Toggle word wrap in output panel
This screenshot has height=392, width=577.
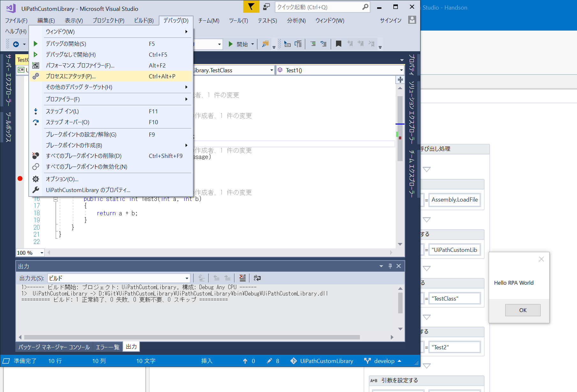257,278
